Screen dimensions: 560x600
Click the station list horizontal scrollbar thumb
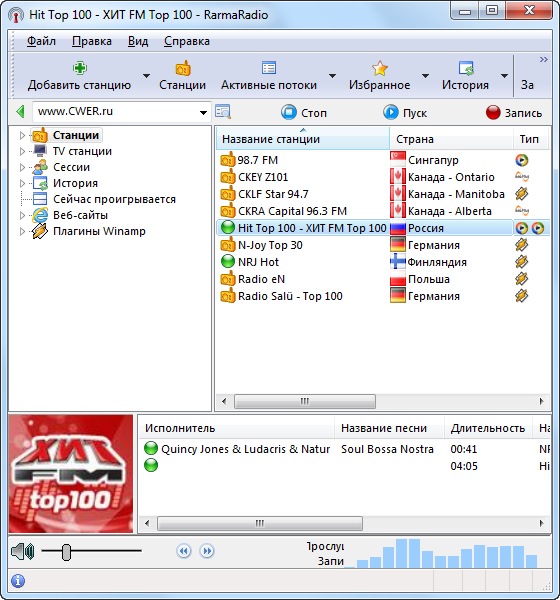(x=305, y=401)
